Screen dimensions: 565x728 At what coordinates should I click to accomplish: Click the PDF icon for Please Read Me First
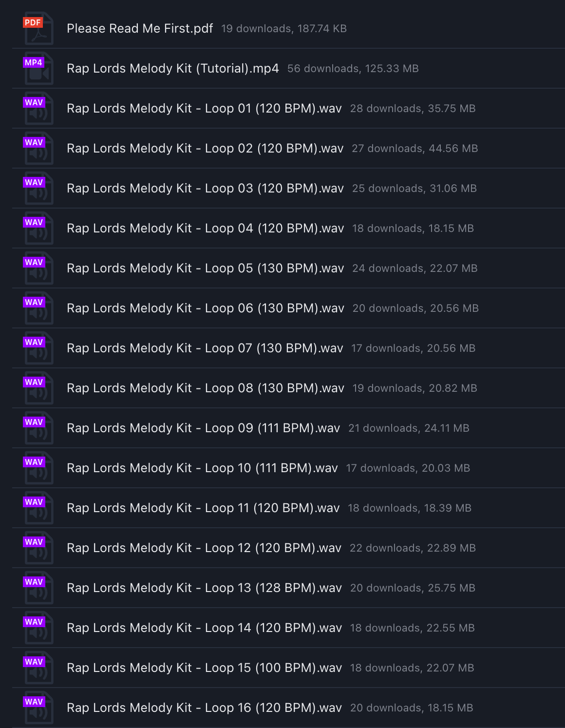[x=38, y=28]
